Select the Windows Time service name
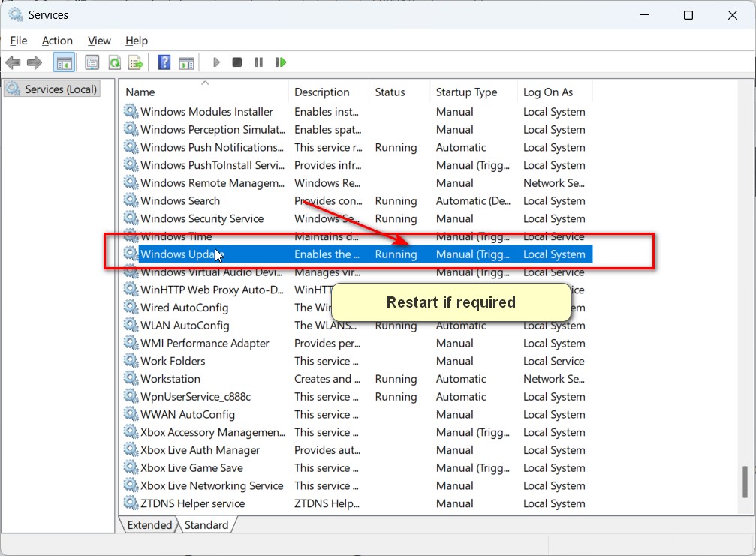The image size is (756, 556). [x=176, y=236]
